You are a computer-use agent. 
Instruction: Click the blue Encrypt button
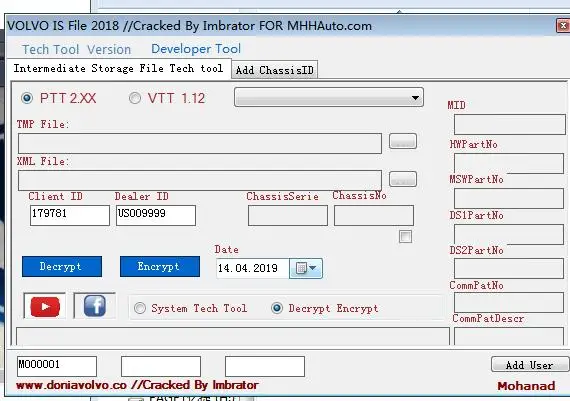(x=160, y=266)
